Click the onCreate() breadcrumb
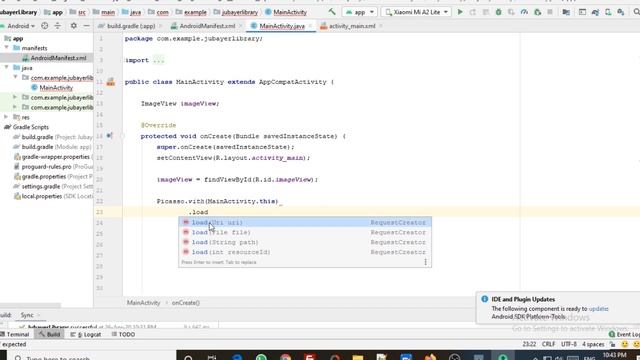 (x=186, y=303)
